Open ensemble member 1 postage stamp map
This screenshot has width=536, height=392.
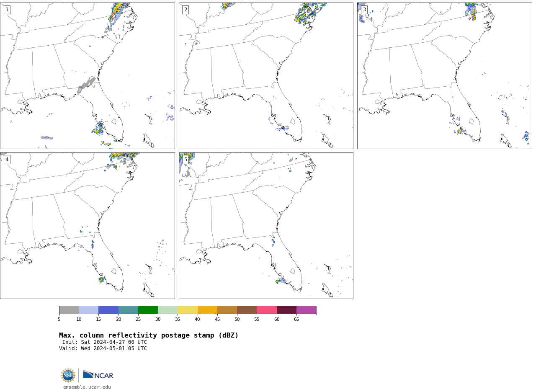(87, 76)
